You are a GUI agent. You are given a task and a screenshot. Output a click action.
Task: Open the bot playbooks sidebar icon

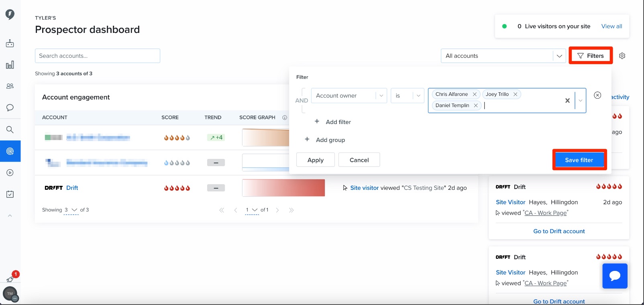point(10,43)
